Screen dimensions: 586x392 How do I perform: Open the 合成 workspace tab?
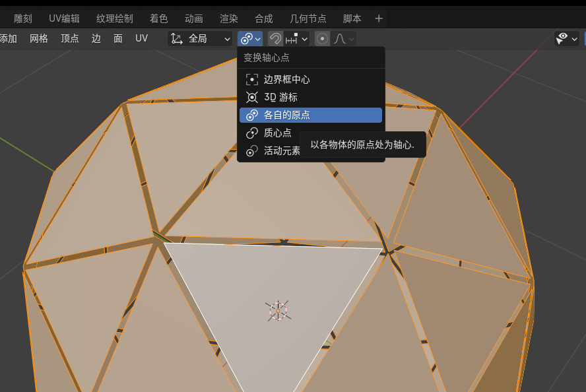click(264, 18)
